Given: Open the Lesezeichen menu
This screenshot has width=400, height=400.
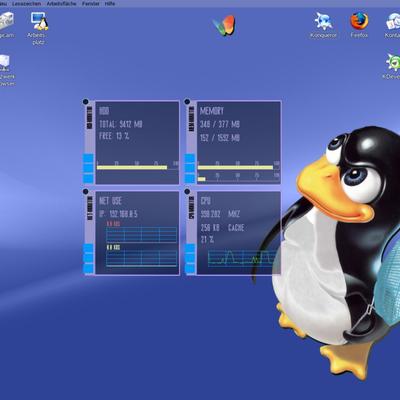Looking at the screenshot, I should pos(26,4).
